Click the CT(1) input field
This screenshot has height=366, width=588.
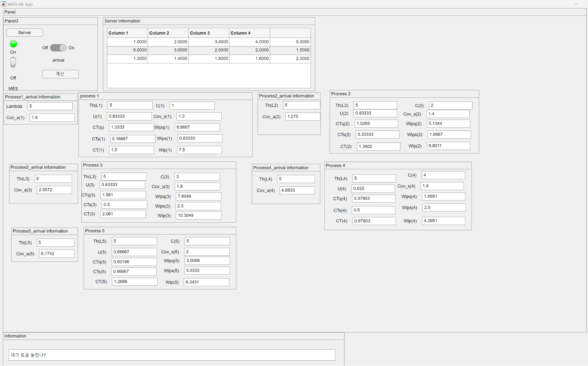pyautogui.click(x=131, y=150)
